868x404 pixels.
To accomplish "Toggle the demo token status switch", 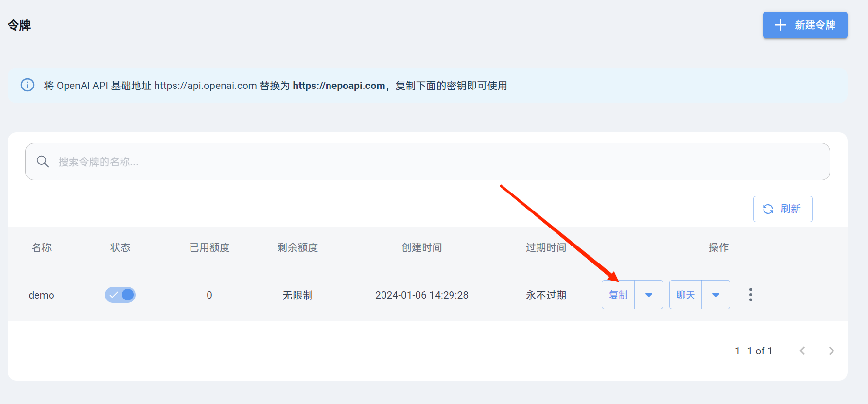I will 120,295.
